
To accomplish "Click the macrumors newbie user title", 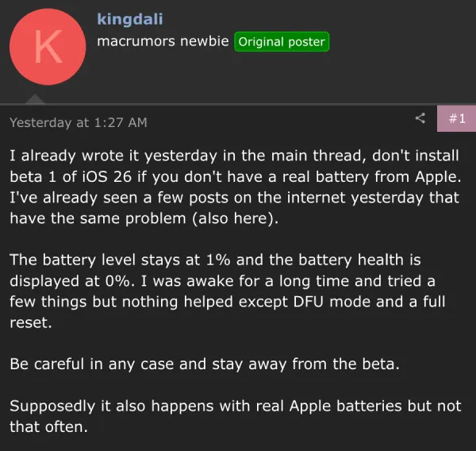I will (163, 41).
